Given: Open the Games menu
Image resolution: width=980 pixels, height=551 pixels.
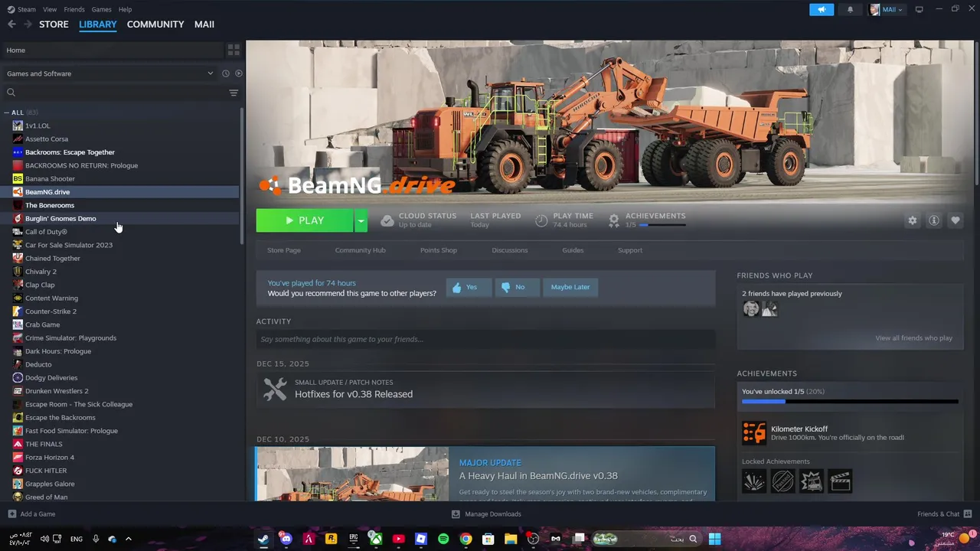Looking at the screenshot, I should point(101,9).
